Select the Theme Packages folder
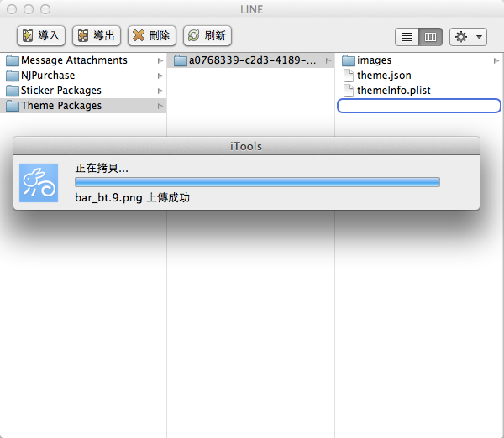The width and height of the screenshot is (504, 438). click(x=83, y=106)
